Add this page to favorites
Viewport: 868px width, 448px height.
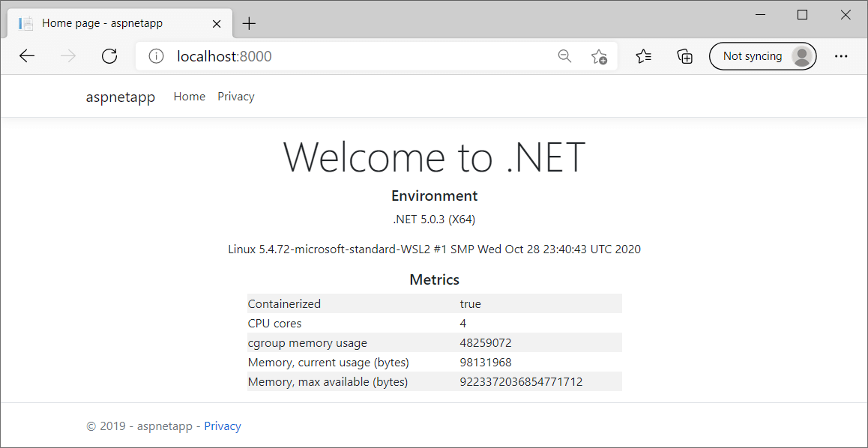[599, 56]
